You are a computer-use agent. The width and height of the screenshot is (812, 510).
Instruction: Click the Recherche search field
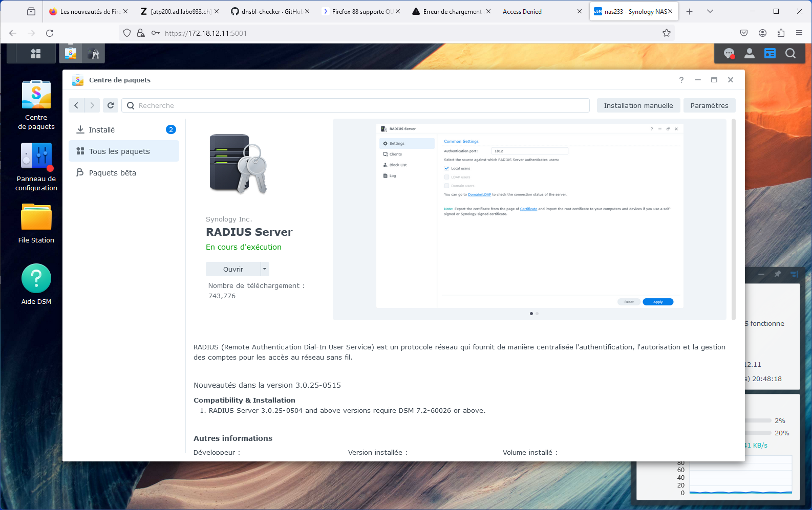pyautogui.click(x=355, y=105)
